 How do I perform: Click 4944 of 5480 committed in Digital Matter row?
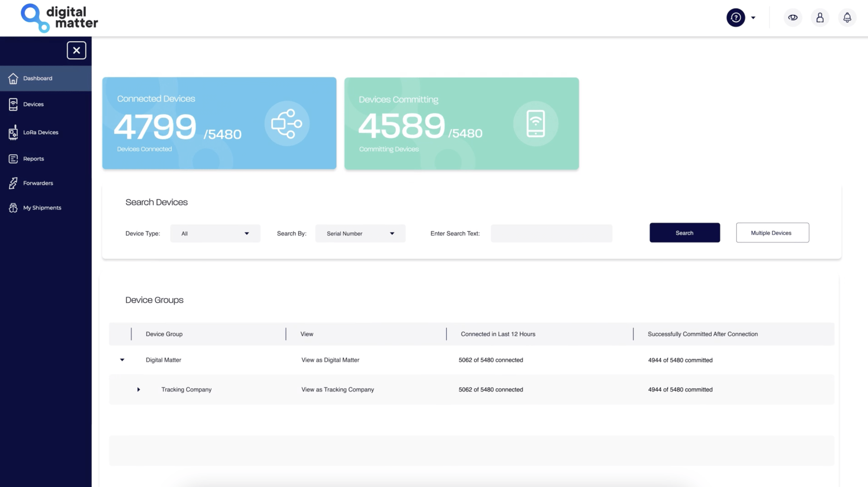point(680,360)
